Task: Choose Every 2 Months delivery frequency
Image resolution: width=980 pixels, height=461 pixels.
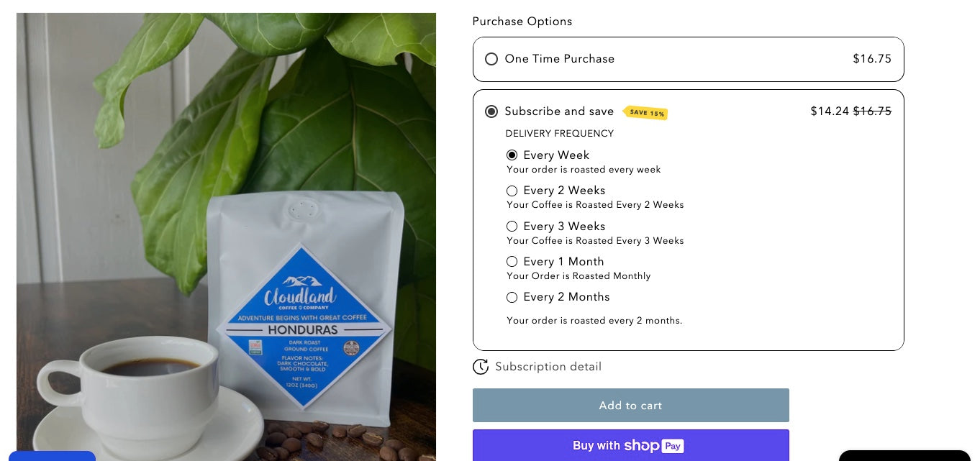Action: tap(512, 297)
